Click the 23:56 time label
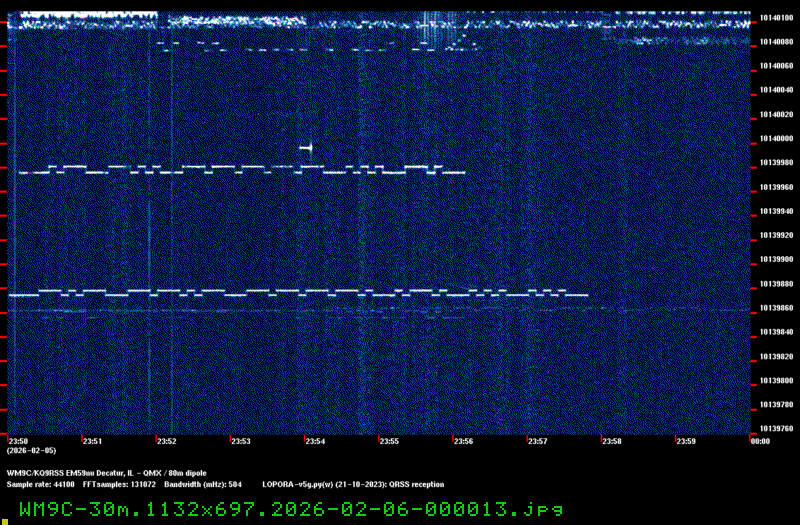Screen dimensions: 800x525 pos(464,441)
